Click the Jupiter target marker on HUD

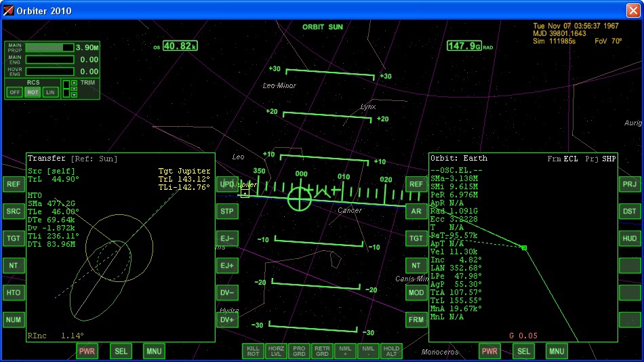(x=245, y=193)
